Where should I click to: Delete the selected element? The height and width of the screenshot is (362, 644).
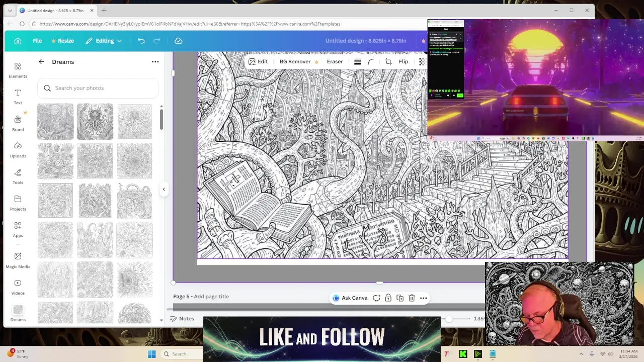tap(412, 298)
